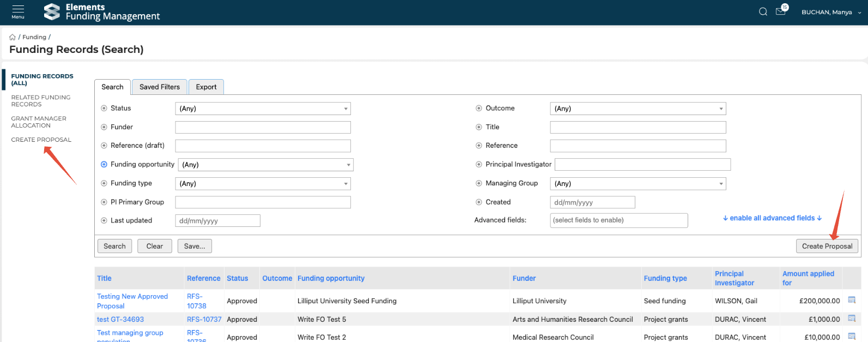Open the hamburger Menu icon
The image size is (868, 342).
tap(18, 11)
